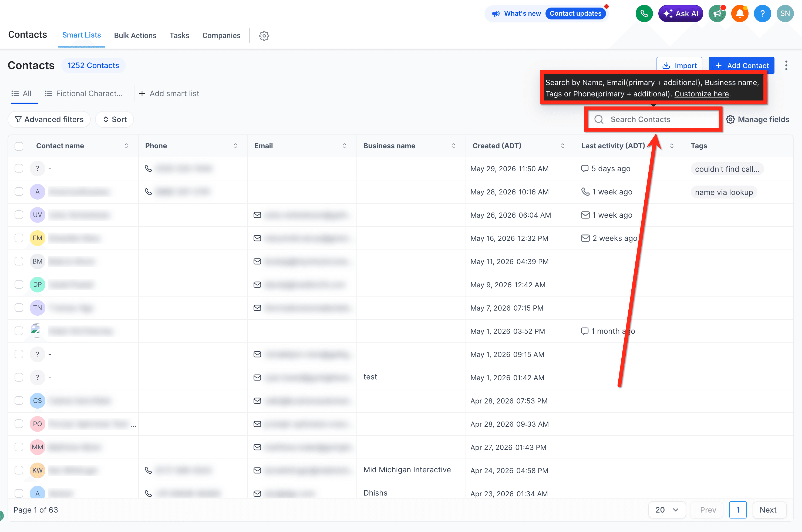This screenshot has height=532, width=802.
Task: Go to the Next page
Action: tap(769, 510)
